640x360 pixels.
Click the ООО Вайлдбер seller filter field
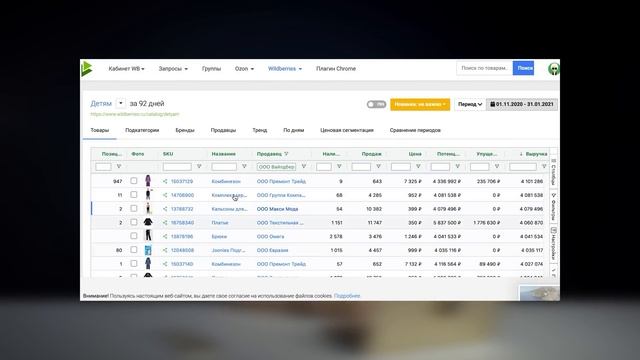276,167
